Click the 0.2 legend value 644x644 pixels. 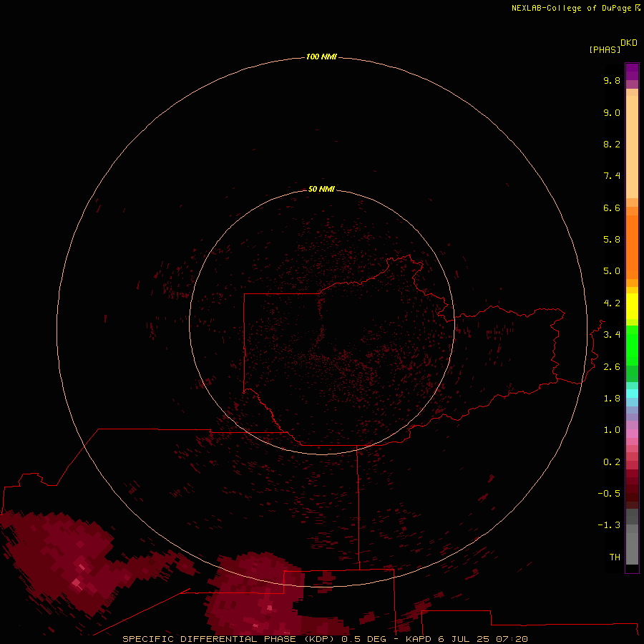tap(612, 462)
